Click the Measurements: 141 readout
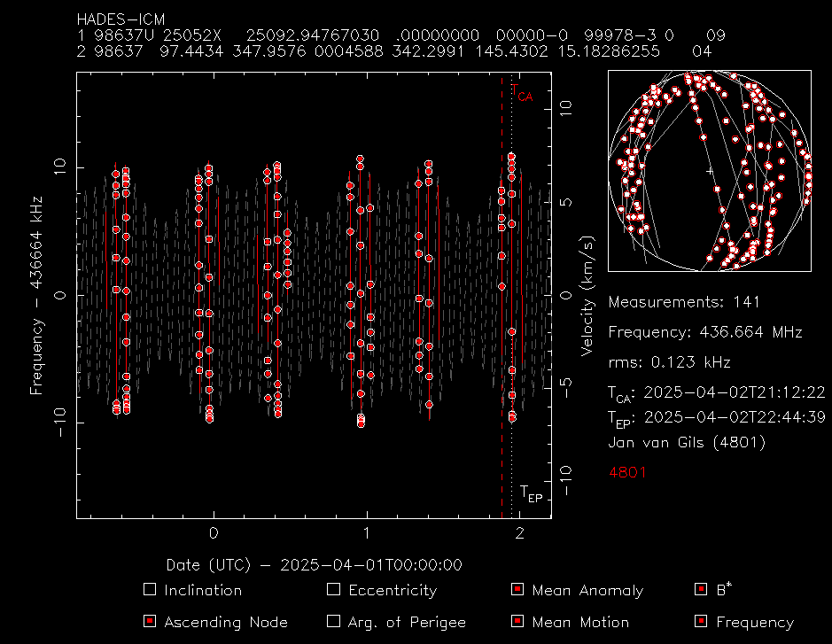 click(x=684, y=302)
